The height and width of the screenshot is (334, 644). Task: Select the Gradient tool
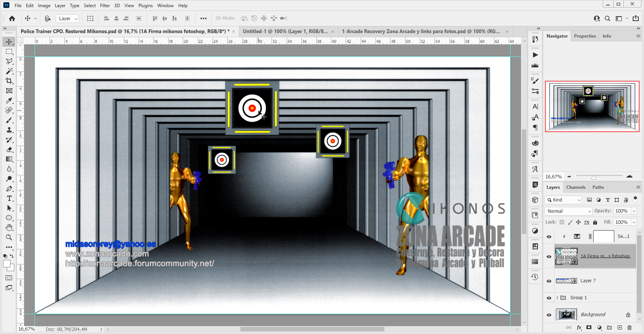[x=9, y=159]
